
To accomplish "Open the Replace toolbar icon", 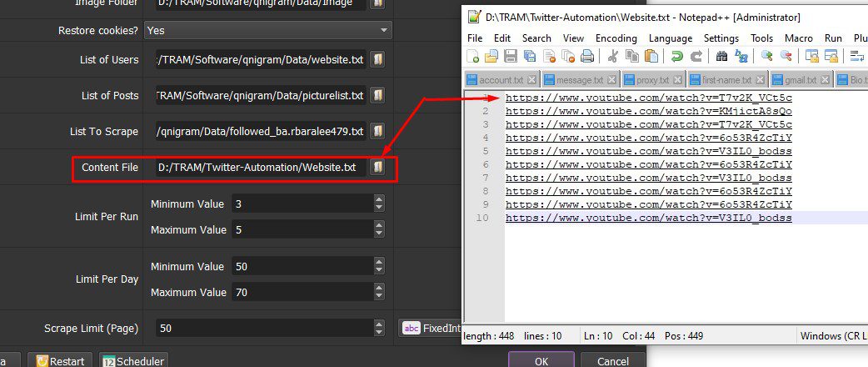I will [x=741, y=56].
